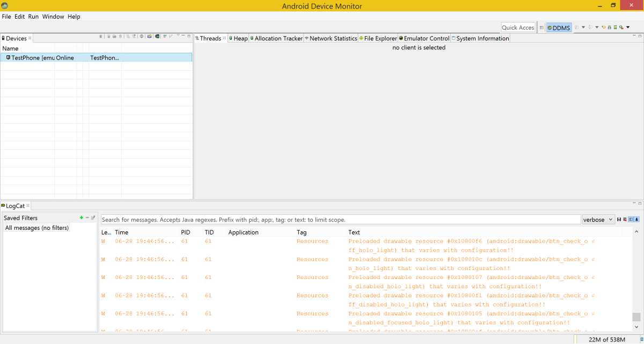644x344 pixels.
Task: Maximize the LogCat panel
Action: tap(640, 203)
